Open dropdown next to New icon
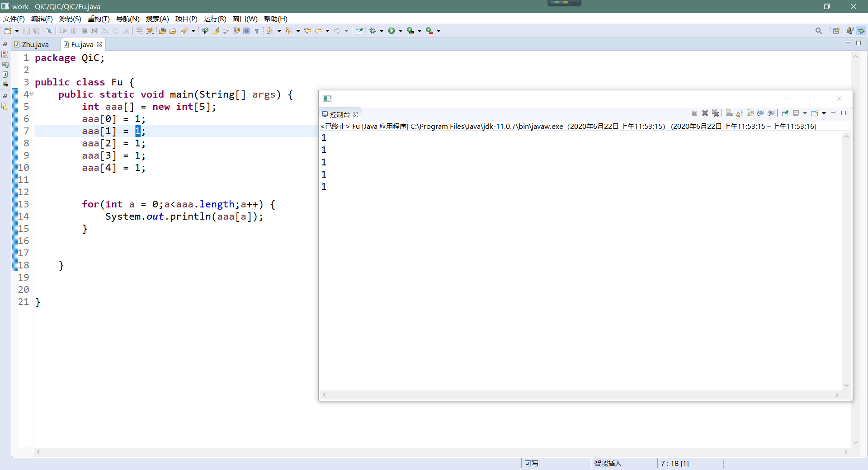868x470 pixels. click(x=17, y=31)
